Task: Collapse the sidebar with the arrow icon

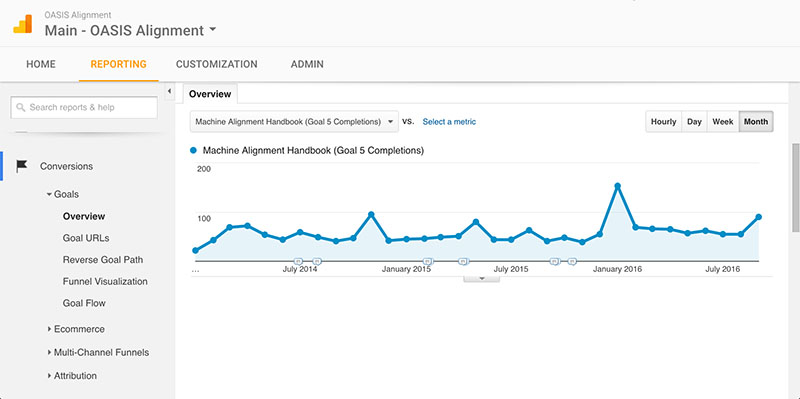Action: [169, 92]
